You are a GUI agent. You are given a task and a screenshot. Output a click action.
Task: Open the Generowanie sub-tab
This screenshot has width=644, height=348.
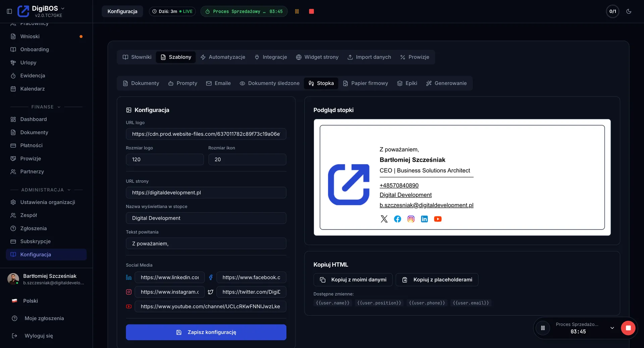(x=446, y=83)
